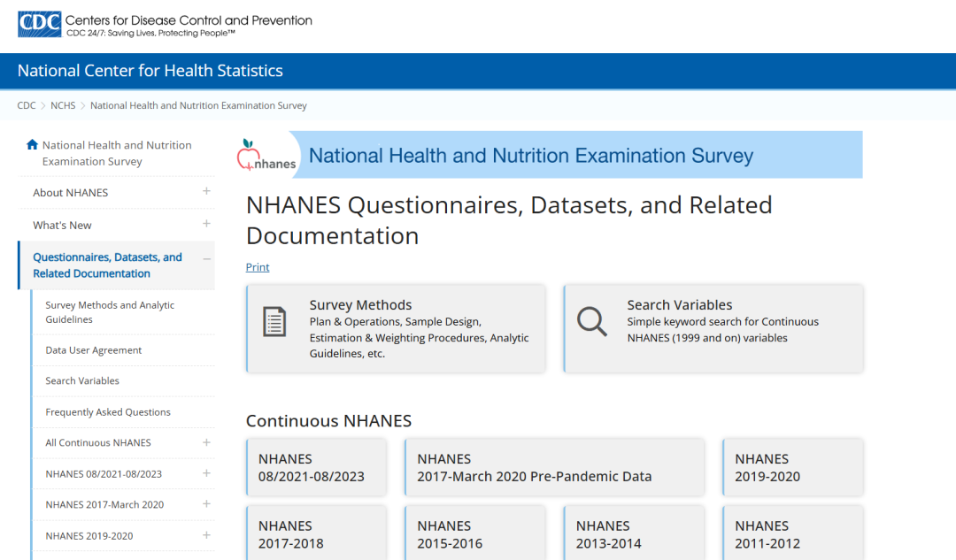Click the CDC logo
This screenshot has width=956, height=560.
pyautogui.click(x=40, y=25)
